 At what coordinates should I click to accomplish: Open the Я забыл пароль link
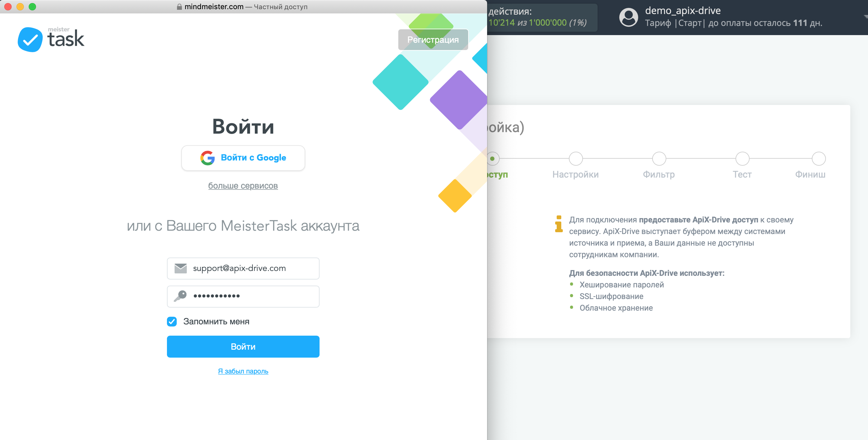(243, 371)
